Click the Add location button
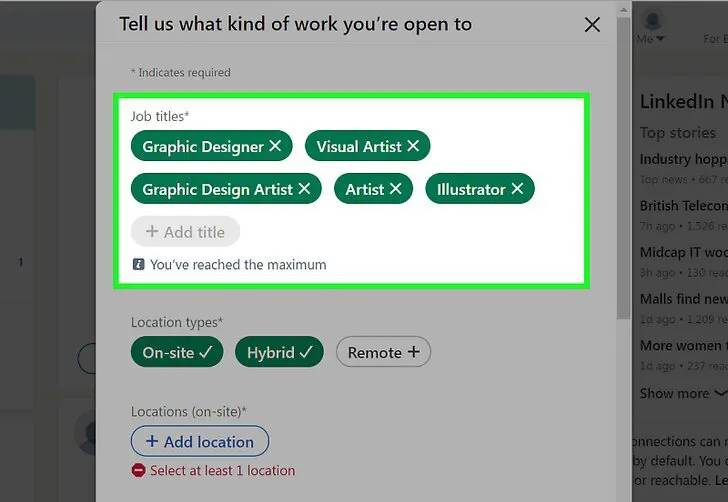The image size is (728, 502). (200, 441)
